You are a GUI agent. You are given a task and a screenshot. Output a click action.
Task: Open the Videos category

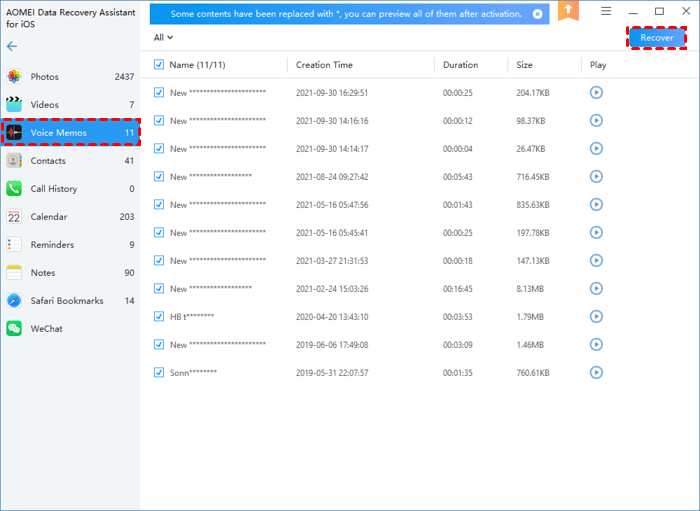[44, 105]
